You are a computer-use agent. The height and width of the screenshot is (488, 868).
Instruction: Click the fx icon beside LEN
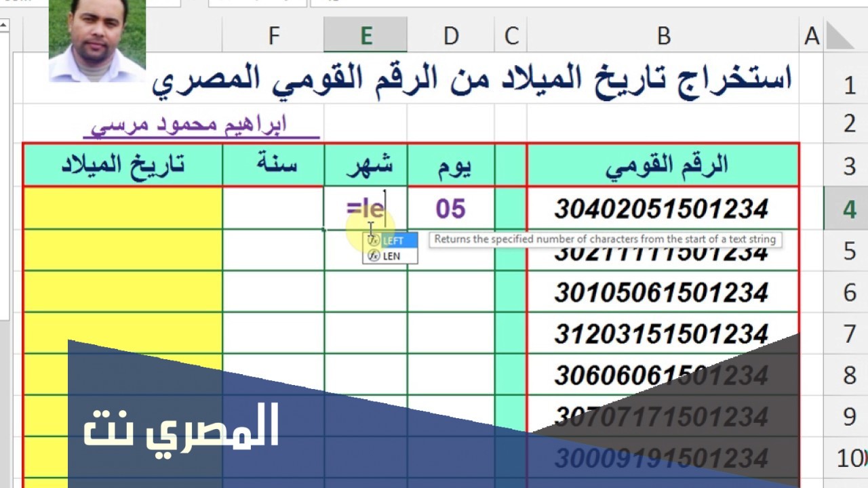372,256
